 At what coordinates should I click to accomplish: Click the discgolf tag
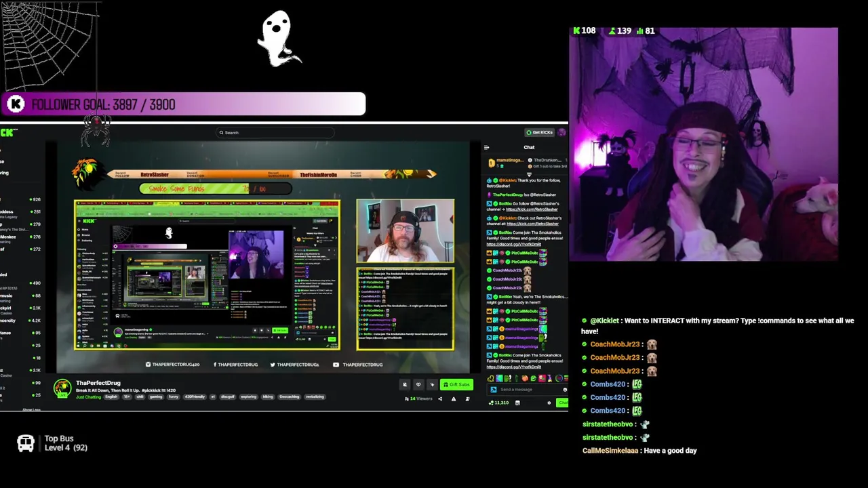click(x=227, y=397)
